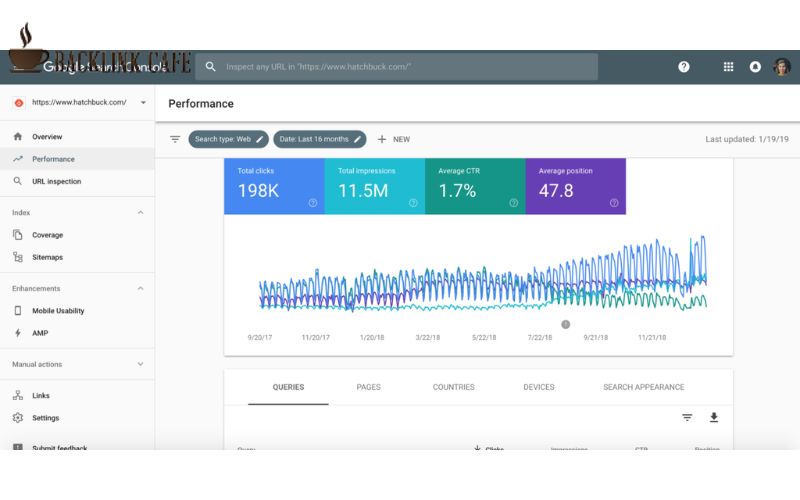Image resolution: width=800 pixels, height=500 pixels.
Task: Toggle the Total impressions metric card
Action: click(374, 186)
